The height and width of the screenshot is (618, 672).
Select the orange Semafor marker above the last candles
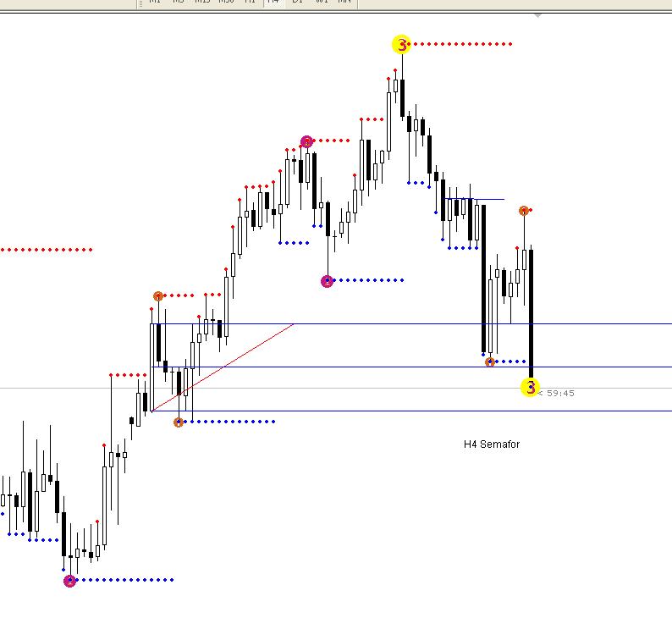[524, 211]
